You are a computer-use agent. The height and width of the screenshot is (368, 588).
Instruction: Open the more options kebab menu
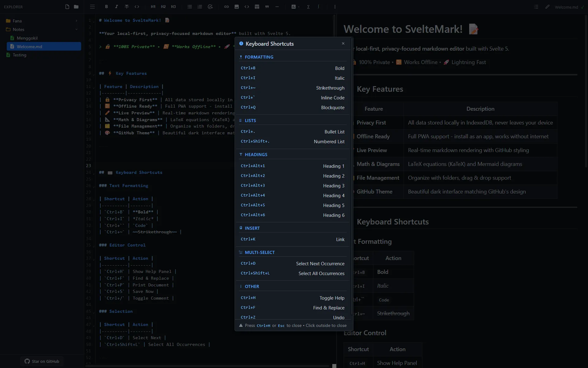point(335,7)
